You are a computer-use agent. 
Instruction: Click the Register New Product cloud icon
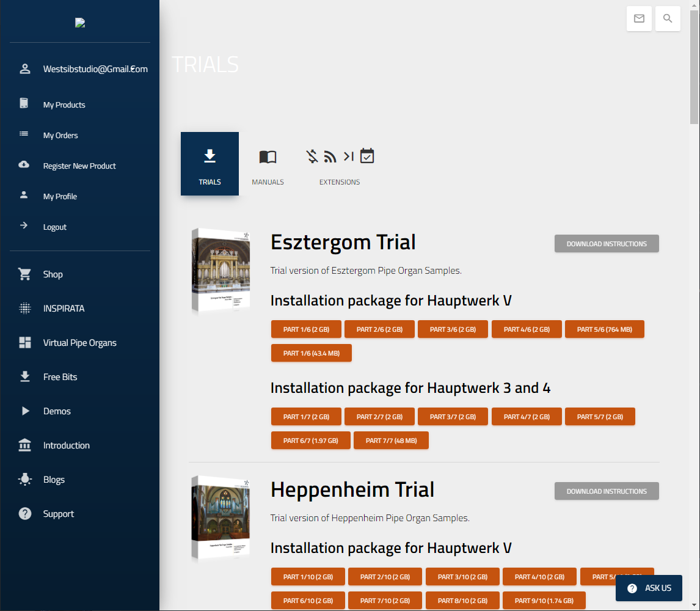click(x=24, y=164)
